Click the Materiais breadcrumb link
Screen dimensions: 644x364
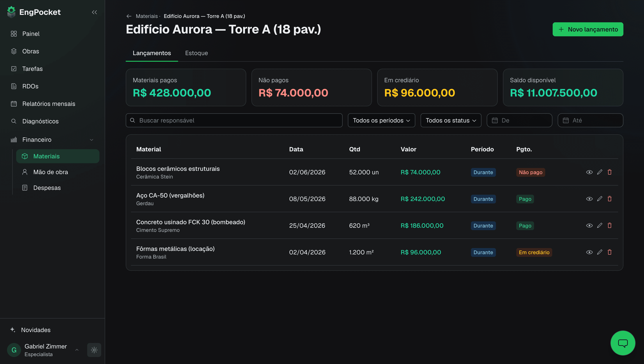click(147, 16)
